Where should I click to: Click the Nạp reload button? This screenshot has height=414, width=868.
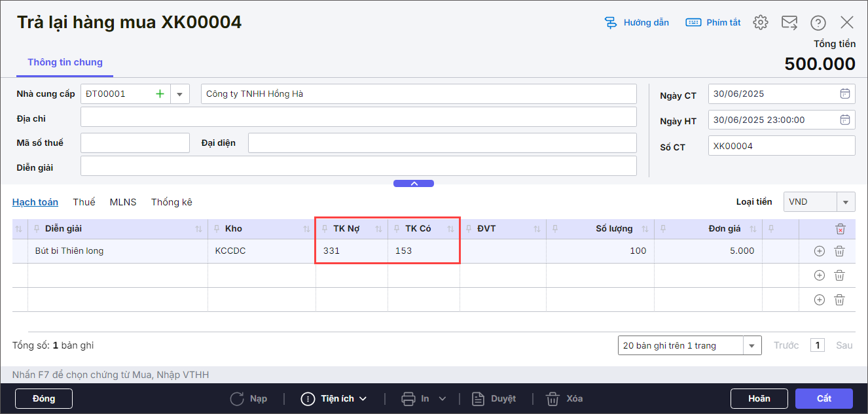[x=249, y=398]
